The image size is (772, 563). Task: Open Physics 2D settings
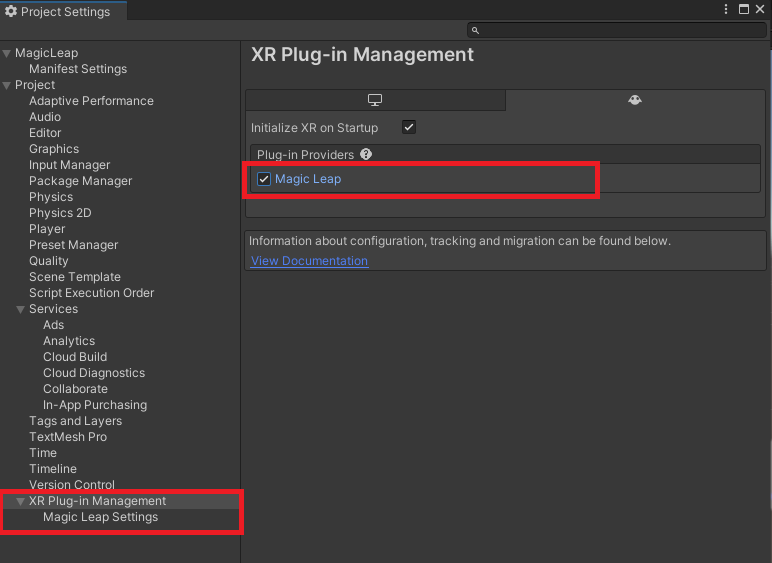(60, 213)
